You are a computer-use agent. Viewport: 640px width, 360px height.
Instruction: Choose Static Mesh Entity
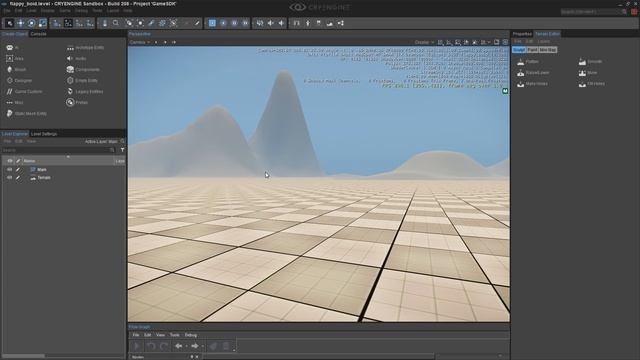pyautogui.click(x=26, y=114)
